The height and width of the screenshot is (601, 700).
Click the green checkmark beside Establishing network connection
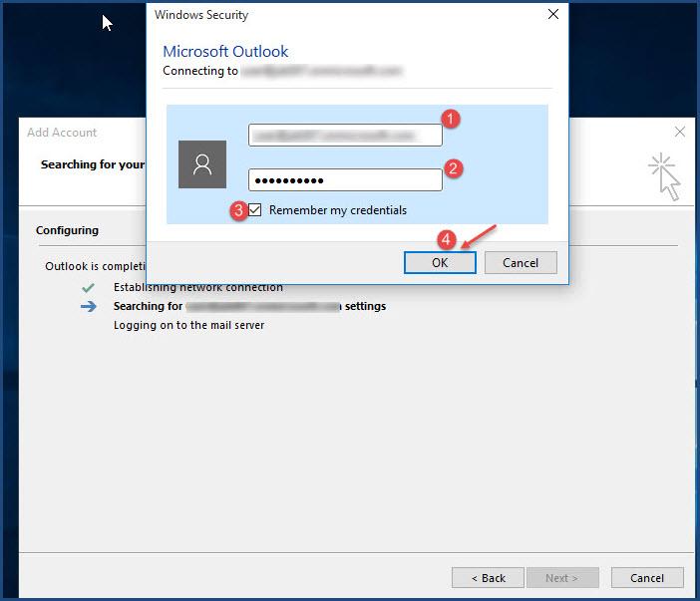[x=89, y=288]
